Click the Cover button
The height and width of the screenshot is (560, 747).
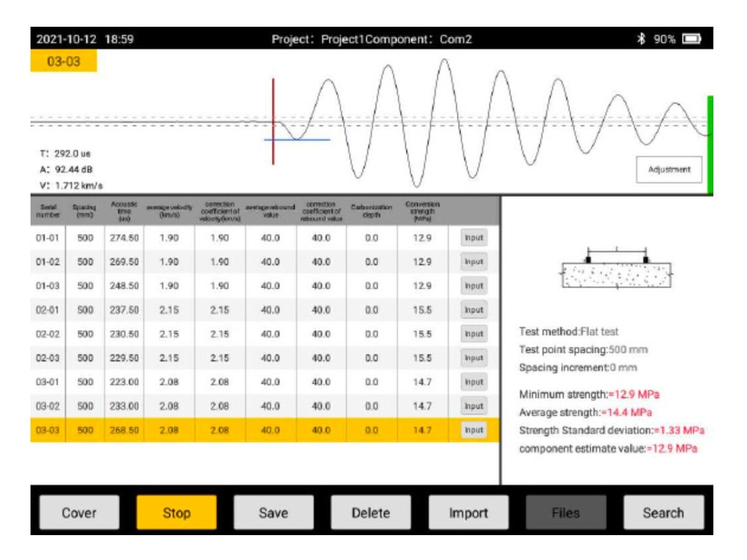coord(79,513)
